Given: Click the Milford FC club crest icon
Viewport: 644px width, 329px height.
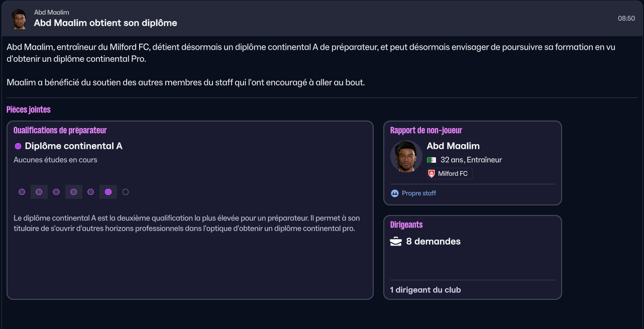Looking at the screenshot, I should [432, 174].
